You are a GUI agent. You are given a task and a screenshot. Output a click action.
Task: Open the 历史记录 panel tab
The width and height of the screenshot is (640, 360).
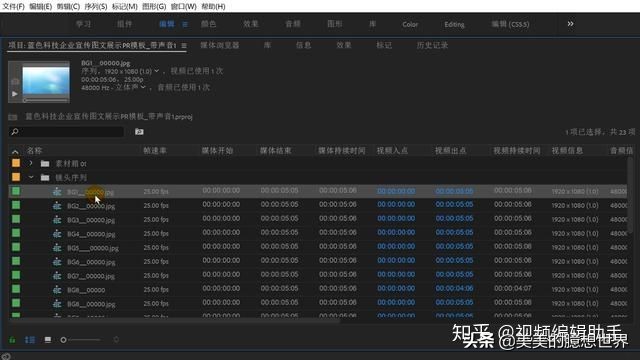tap(432, 45)
